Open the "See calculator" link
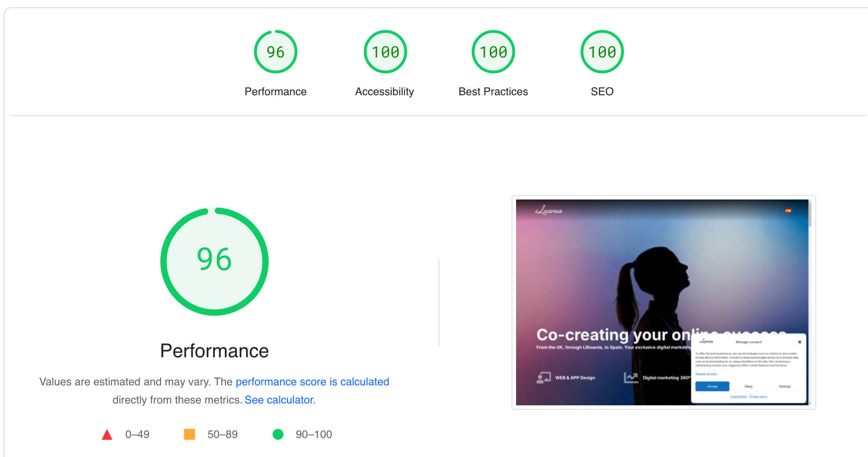The width and height of the screenshot is (868, 457). pos(279,400)
